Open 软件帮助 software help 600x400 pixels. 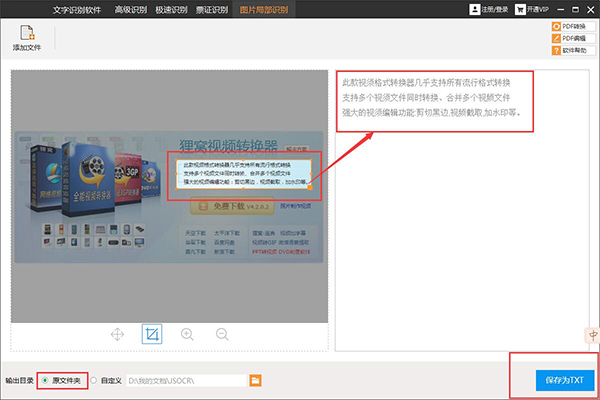pyautogui.click(x=573, y=51)
